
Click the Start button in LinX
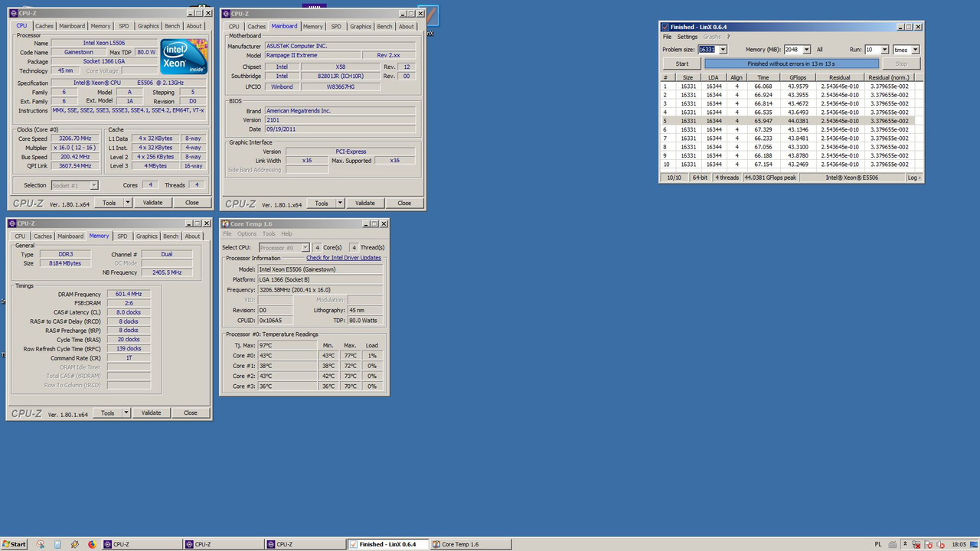681,64
